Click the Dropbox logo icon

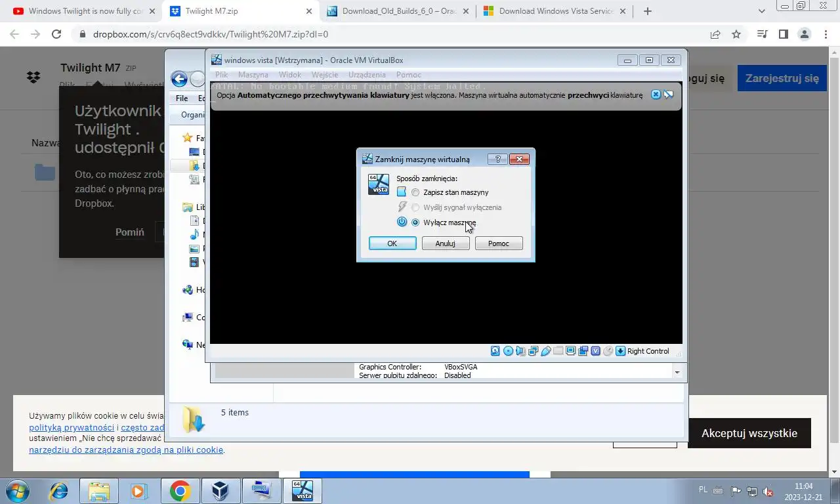pyautogui.click(x=33, y=77)
